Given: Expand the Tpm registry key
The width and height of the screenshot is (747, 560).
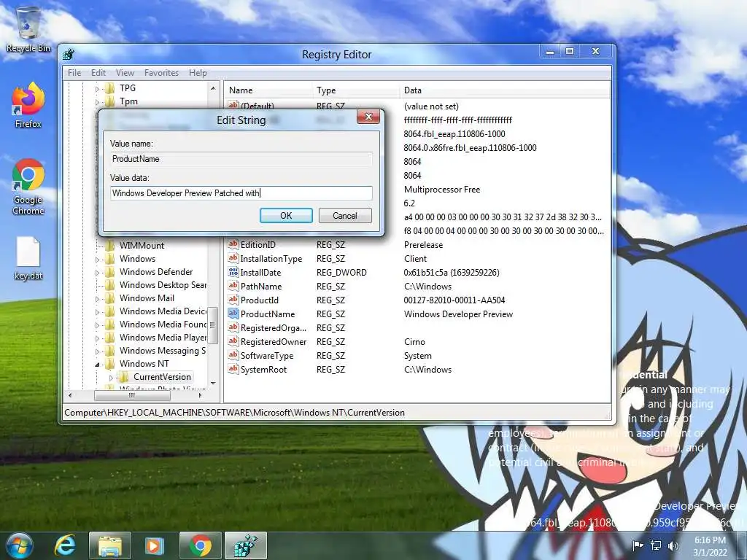Looking at the screenshot, I should click(97, 102).
